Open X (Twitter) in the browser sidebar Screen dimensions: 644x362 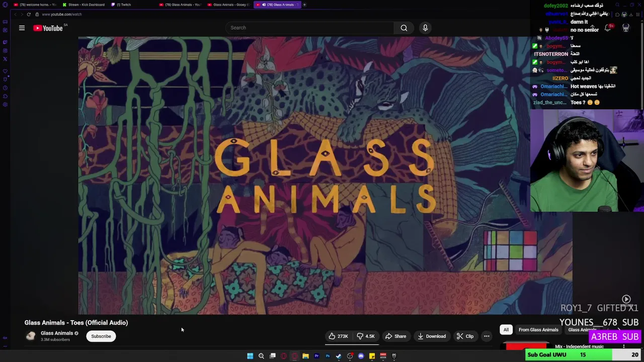click(5, 59)
